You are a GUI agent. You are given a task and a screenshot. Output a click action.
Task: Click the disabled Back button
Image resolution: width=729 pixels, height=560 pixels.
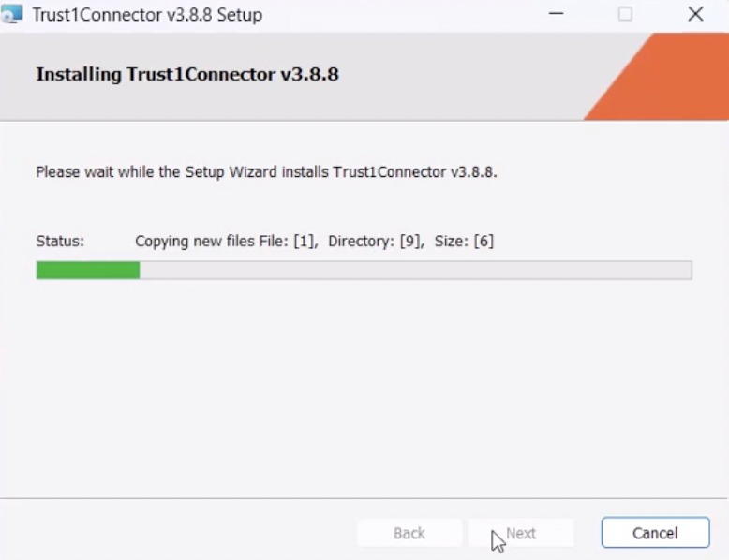click(409, 533)
